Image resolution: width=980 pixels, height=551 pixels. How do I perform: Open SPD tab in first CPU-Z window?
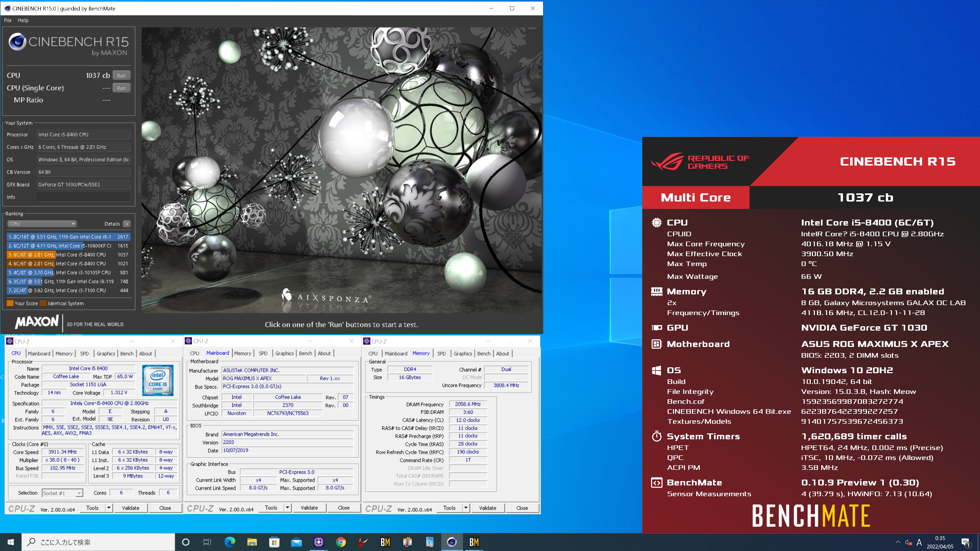pyautogui.click(x=84, y=353)
